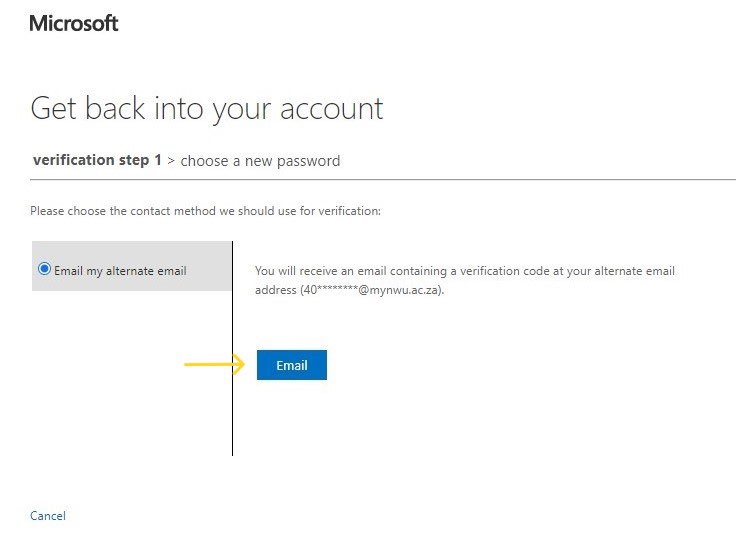Click the Microsoft logo
The height and width of the screenshot is (557, 736).
point(74,23)
